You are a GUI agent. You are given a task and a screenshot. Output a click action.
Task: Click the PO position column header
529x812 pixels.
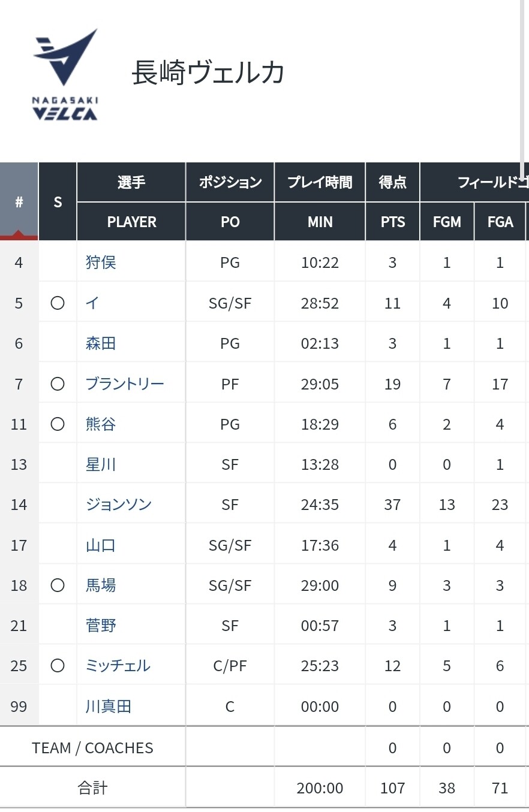pyautogui.click(x=230, y=222)
